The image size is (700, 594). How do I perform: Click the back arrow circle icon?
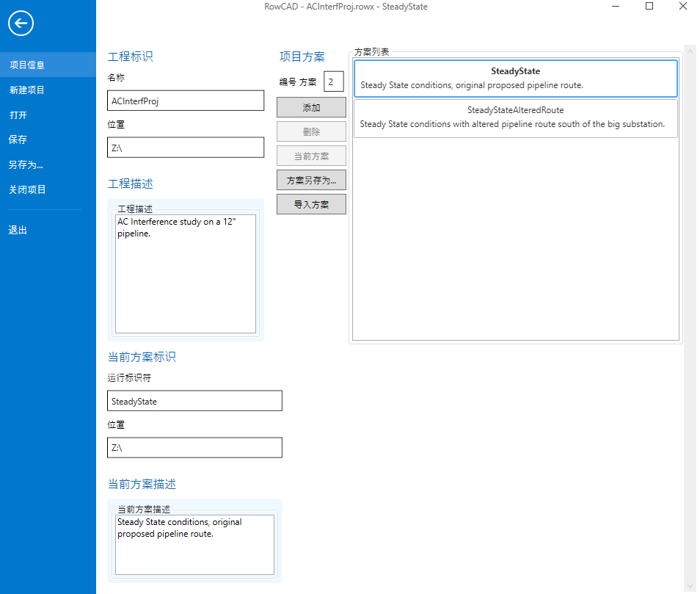click(x=21, y=23)
